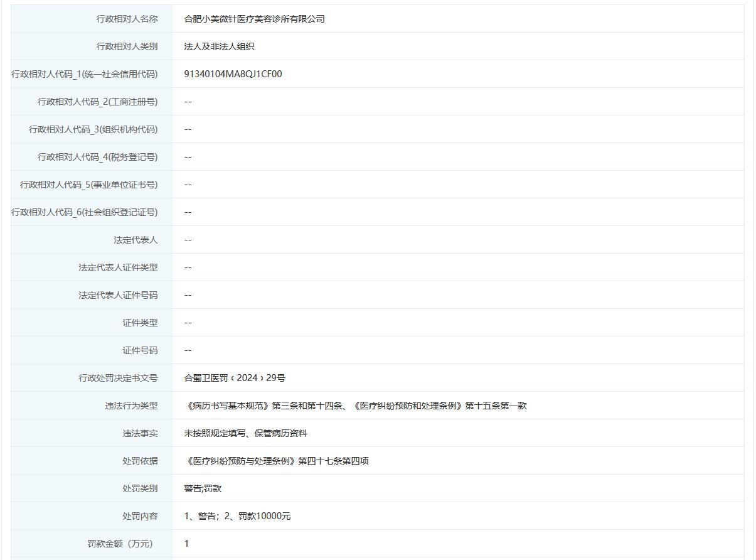Click the label 行政相对人类别
This screenshot has height=560, width=756.
(x=127, y=46)
